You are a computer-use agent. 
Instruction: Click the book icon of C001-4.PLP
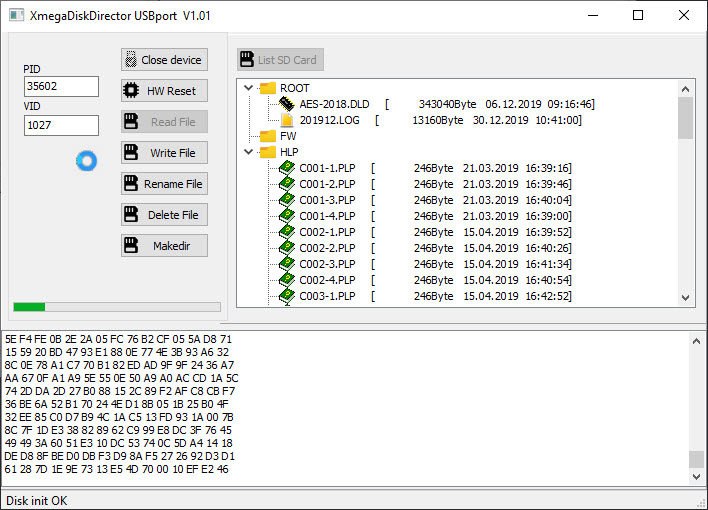pos(287,216)
